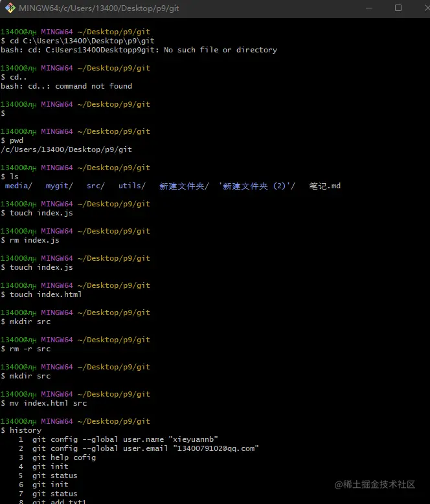The image size is (430, 504).
Task: Click the mygit/ directory in ls output
Action: point(59,186)
